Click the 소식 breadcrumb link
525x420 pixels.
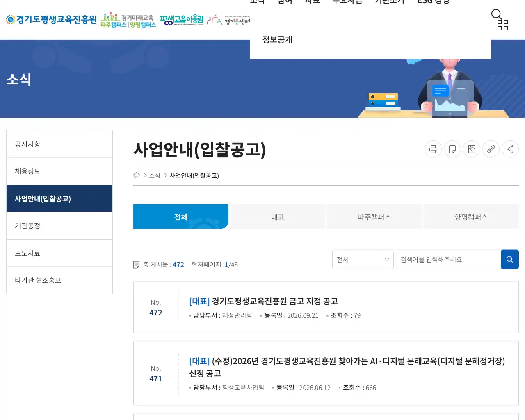pos(155,176)
